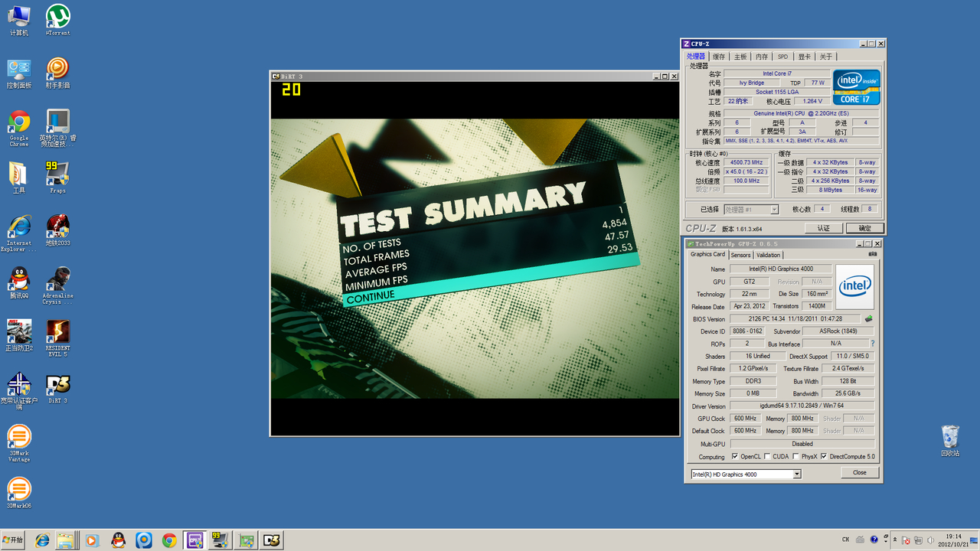Launch the DiRT 3 desktop shortcut
980x551 pixels.
pos(57,387)
